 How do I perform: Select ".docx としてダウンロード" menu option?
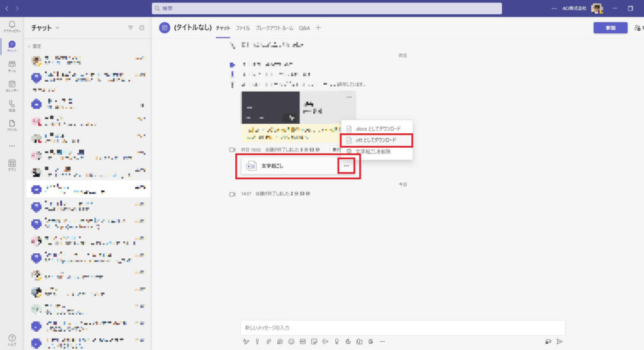coord(377,129)
